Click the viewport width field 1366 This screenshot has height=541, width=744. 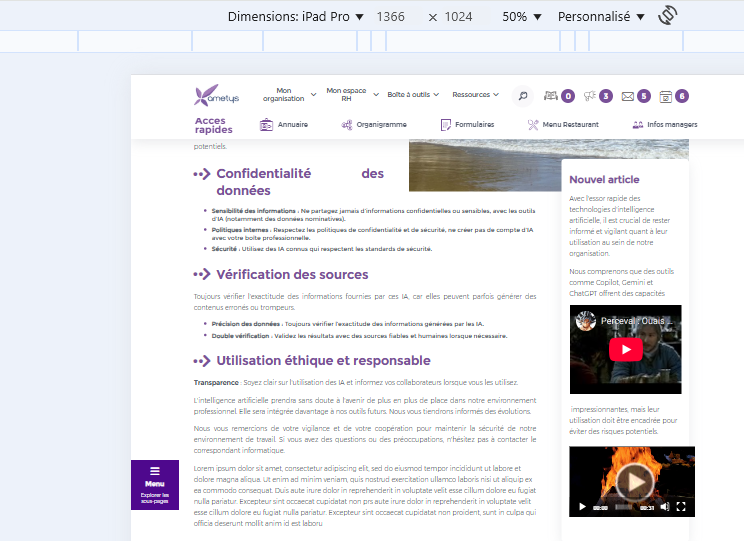396,17
